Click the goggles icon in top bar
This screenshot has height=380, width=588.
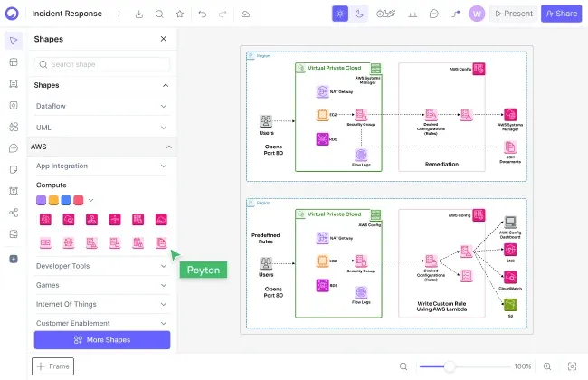click(385, 14)
